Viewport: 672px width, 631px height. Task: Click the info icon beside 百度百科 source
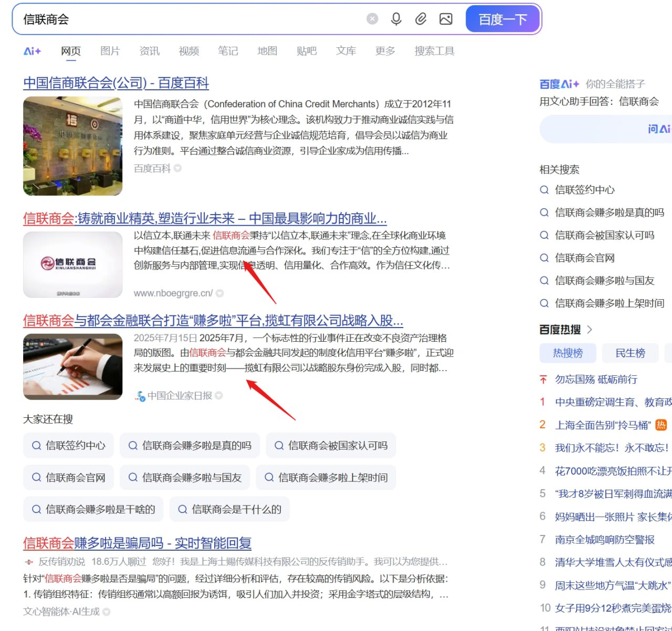tap(177, 169)
